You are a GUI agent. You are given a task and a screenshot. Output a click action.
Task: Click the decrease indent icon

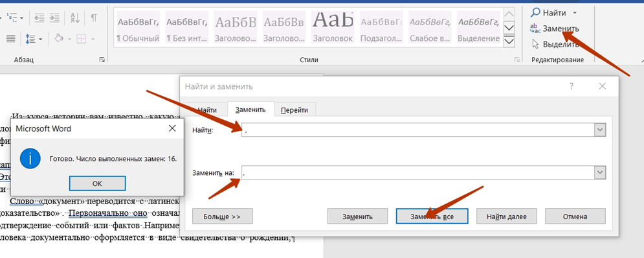click(39, 18)
